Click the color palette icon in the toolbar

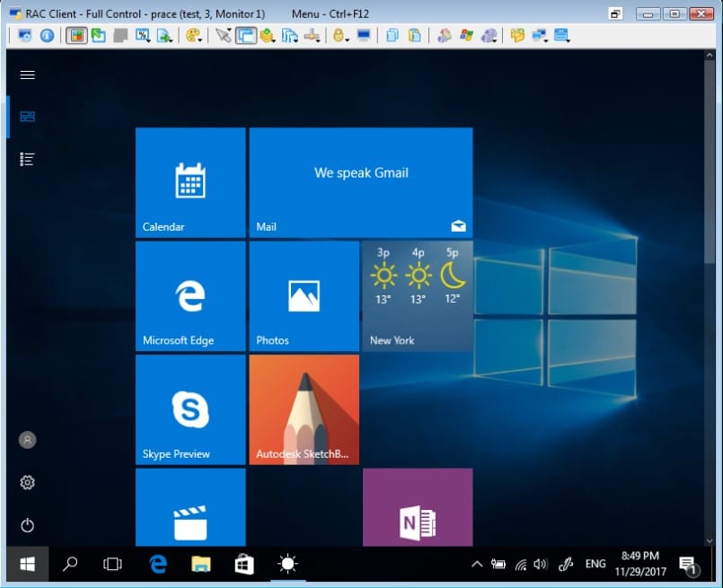pyautogui.click(x=192, y=36)
